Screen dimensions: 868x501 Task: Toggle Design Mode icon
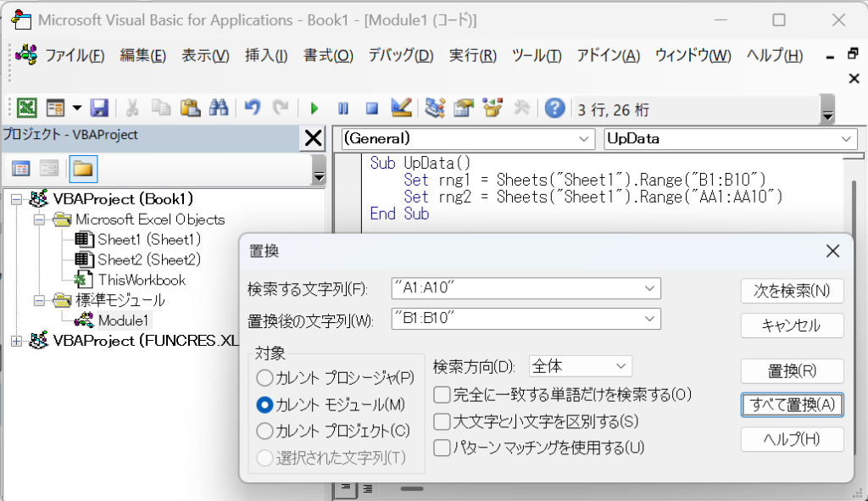[x=401, y=108]
